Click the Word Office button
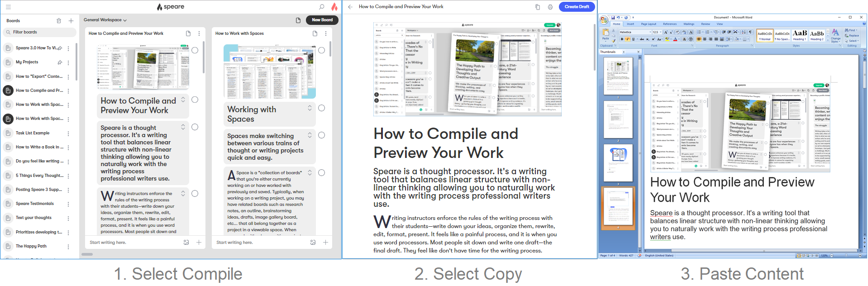 [604, 19]
